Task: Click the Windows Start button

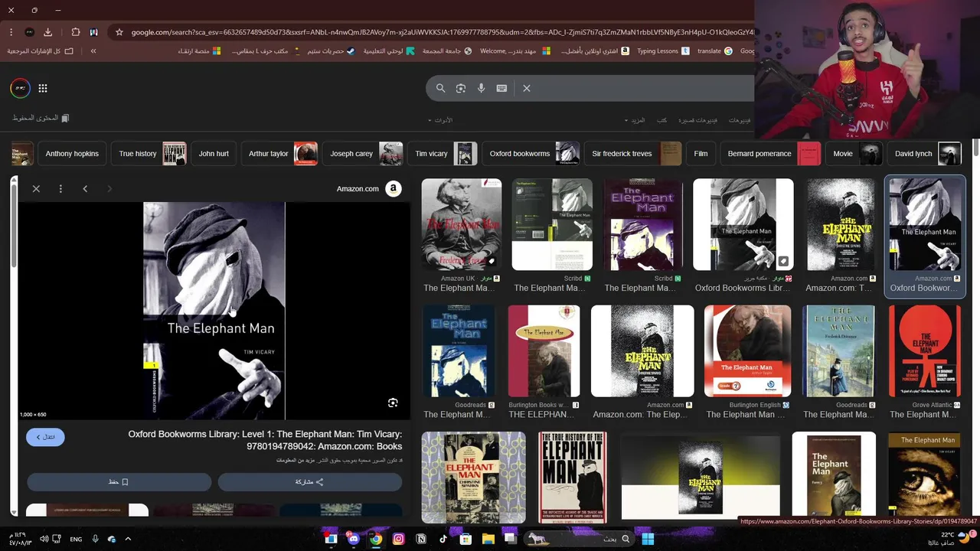Action: (648, 539)
